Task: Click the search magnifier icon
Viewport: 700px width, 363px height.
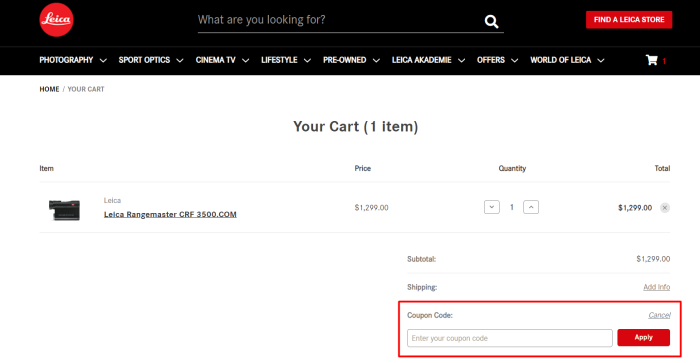Action: [x=492, y=21]
